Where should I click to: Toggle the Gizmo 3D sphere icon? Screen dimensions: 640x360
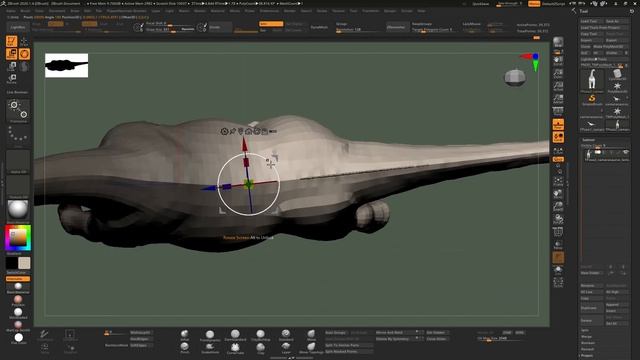point(24,53)
